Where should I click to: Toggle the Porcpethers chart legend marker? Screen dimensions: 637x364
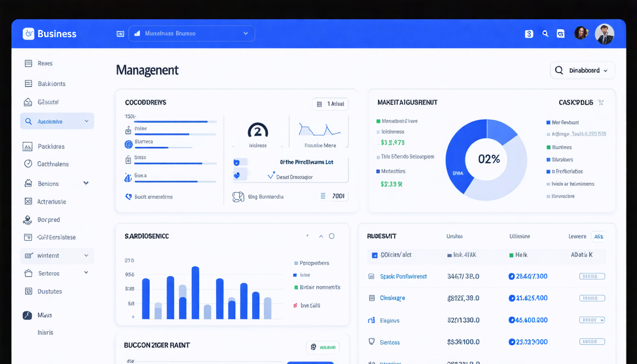point(296,263)
